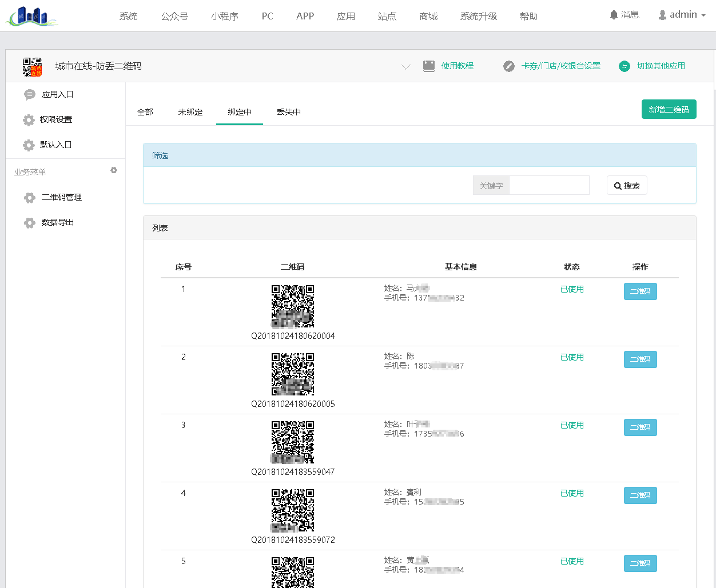Select the 绑定中 tab
Viewport: 716px width, 588px height.
click(240, 112)
